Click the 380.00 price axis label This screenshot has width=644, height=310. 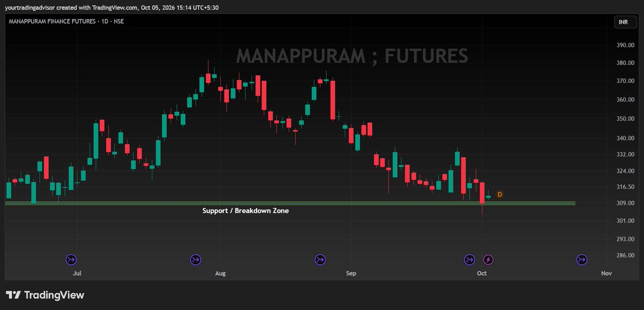click(626, 63)
